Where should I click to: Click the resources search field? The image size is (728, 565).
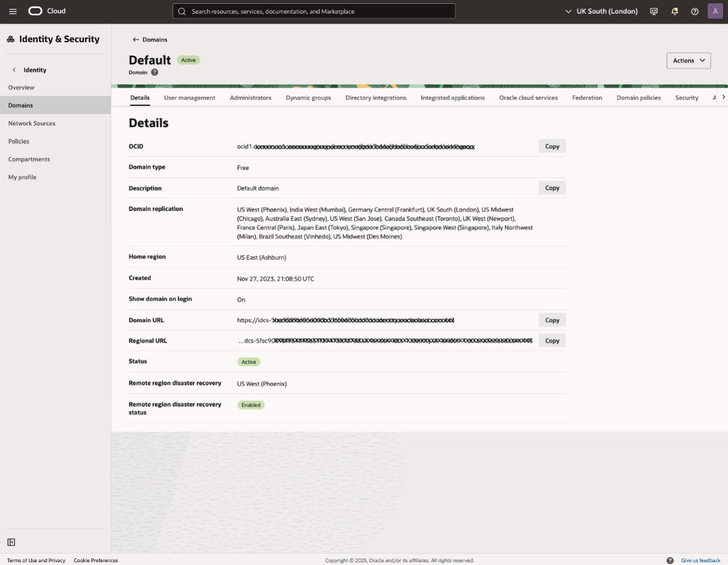(x=314, y=11)
